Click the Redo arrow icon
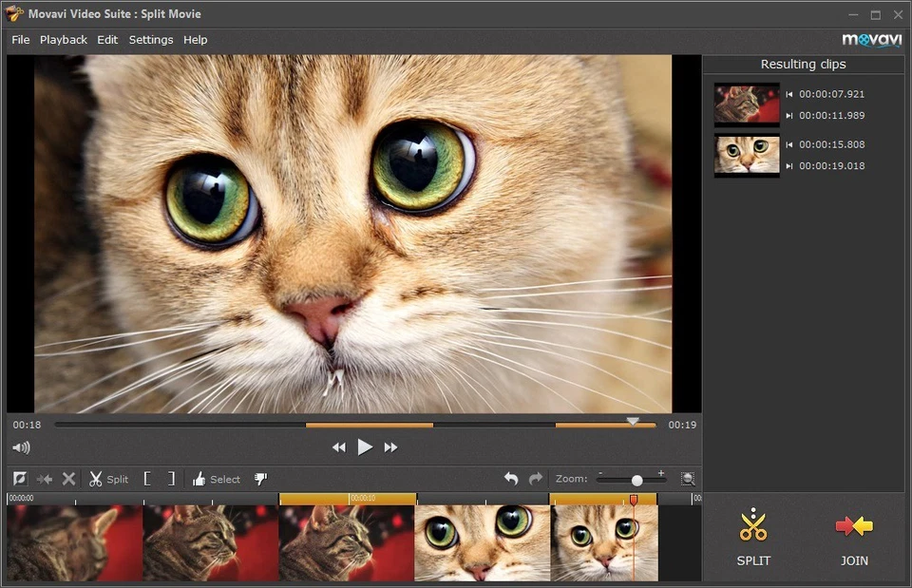This screenshot has height=588, width=912. click(536, 479)
